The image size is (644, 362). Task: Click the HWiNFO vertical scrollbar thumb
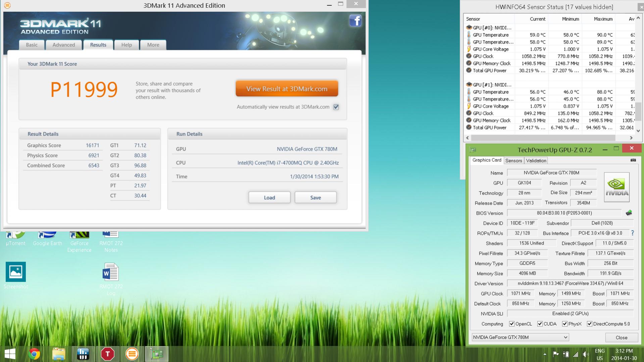[x=638, y=111]
